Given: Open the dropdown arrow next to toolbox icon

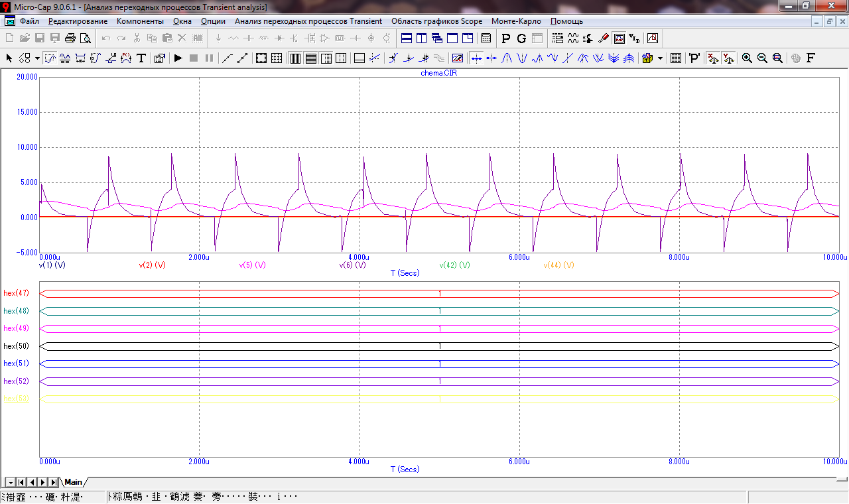Looking at the screenshot, I should click(660, 58).
